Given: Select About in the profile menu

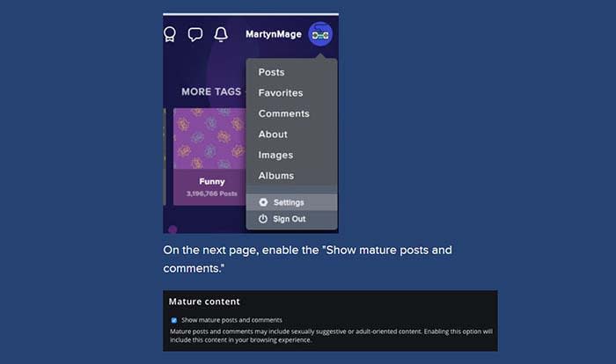Looking at the screenshot, I should click(273, 135).
